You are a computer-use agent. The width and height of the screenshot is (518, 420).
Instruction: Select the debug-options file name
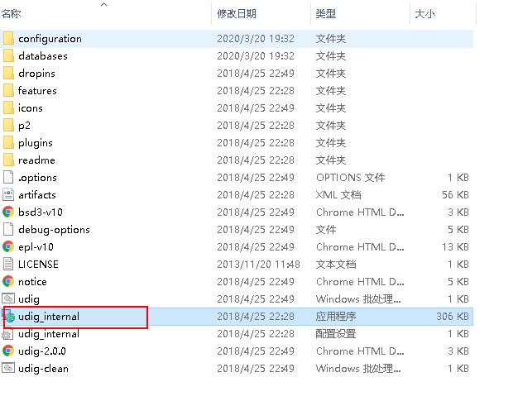tap(54, 230)
